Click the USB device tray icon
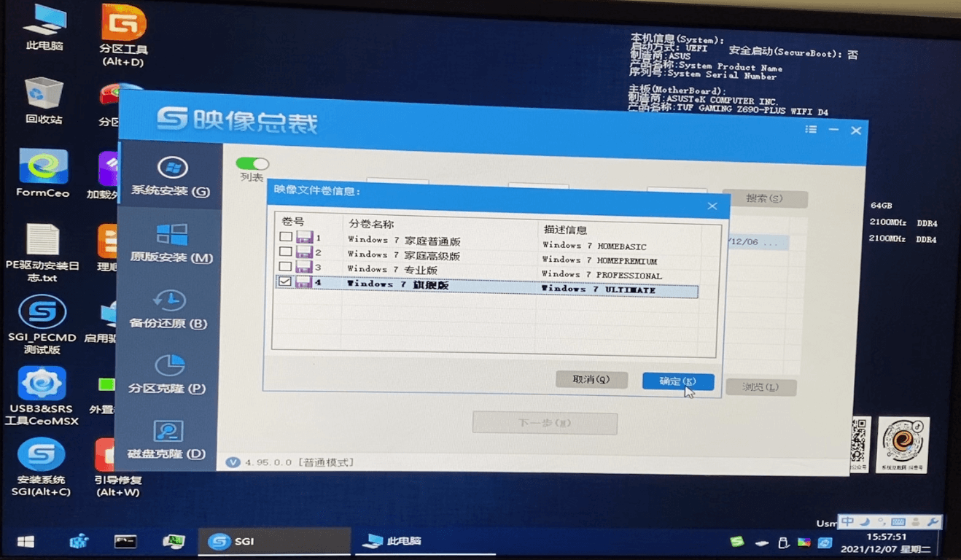Image resolution: width=961 pixels, height=560 pixels. click(784, 542)
